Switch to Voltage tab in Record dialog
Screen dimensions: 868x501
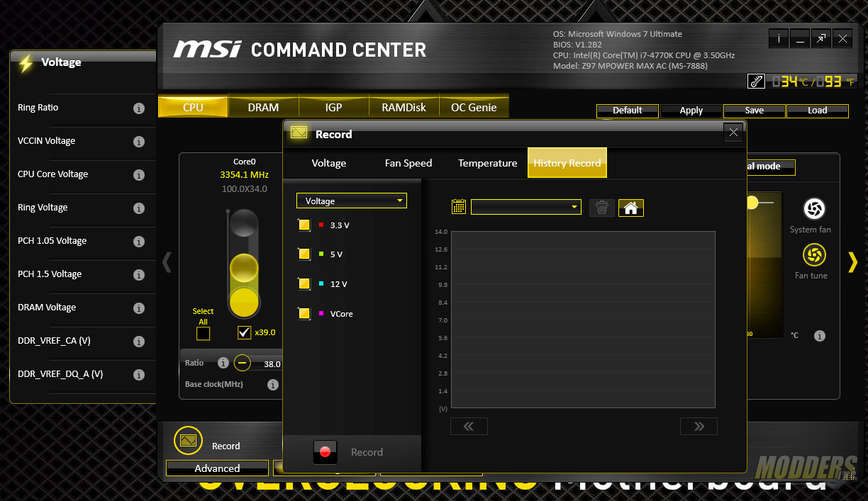click(329, 163)
